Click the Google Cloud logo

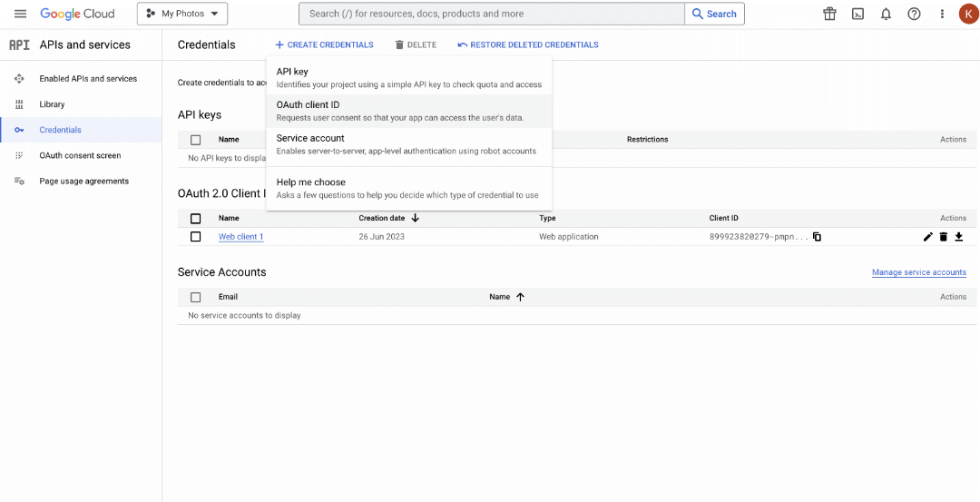pos(77,14)
